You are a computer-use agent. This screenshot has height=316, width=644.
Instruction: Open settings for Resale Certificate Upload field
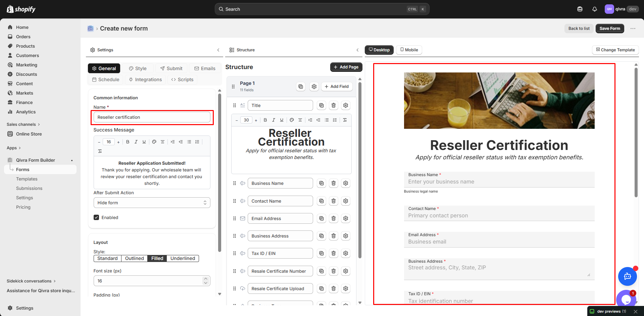[346, 288]
